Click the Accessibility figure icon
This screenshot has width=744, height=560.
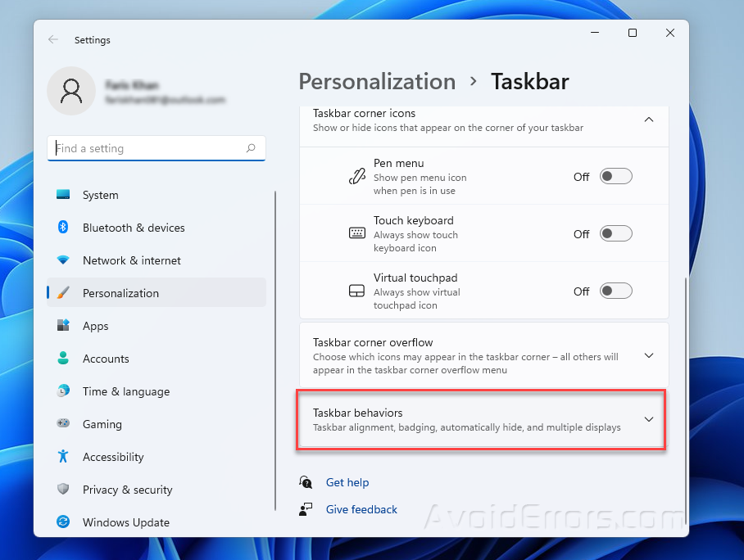tap(63, 456)
